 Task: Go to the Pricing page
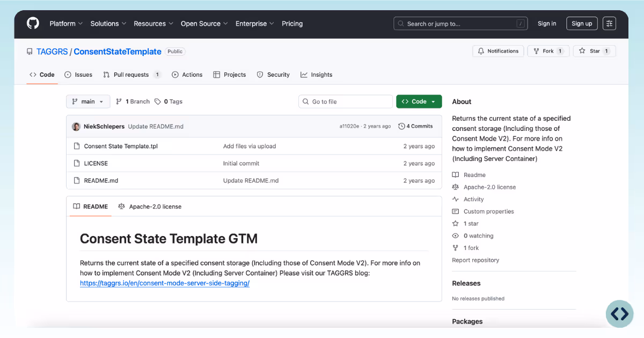[292, 24]
